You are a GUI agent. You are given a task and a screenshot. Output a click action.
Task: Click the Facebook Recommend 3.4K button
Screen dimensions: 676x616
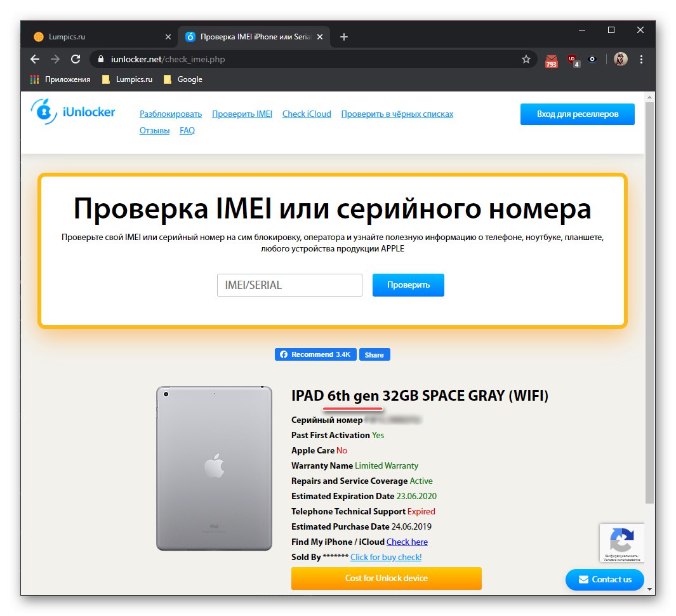click(x=315, y=354)
